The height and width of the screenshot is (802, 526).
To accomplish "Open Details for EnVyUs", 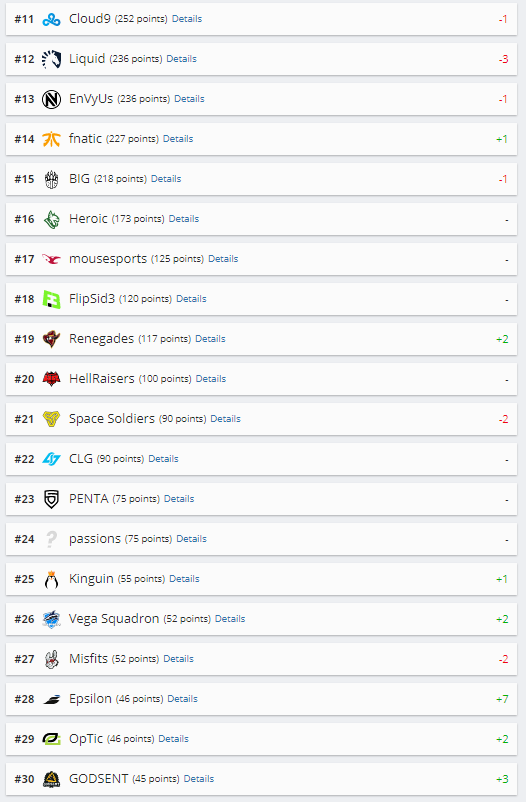I will pyautogui.click(x=189, y=99).
